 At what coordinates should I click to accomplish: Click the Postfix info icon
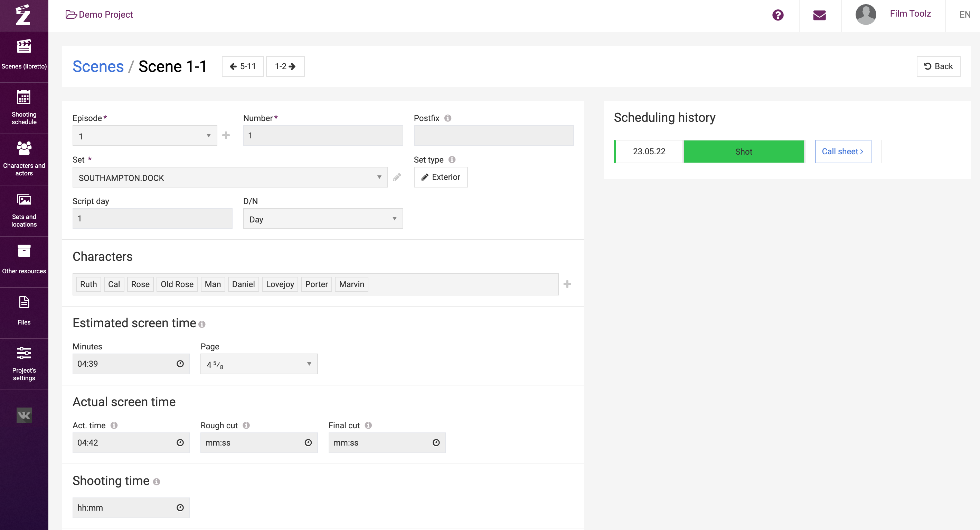pyautogui.click(x=448, y=118)
